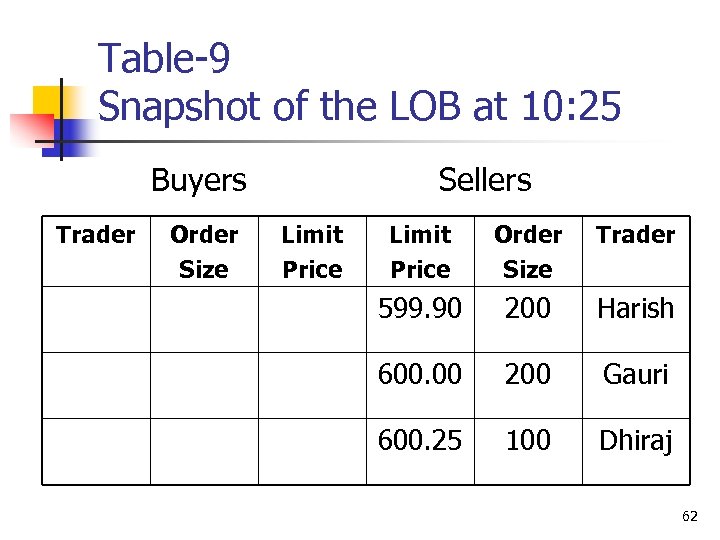Click the empty Buyers trader cell in first row
Screen dimensions: 720x540
[96, 318]
